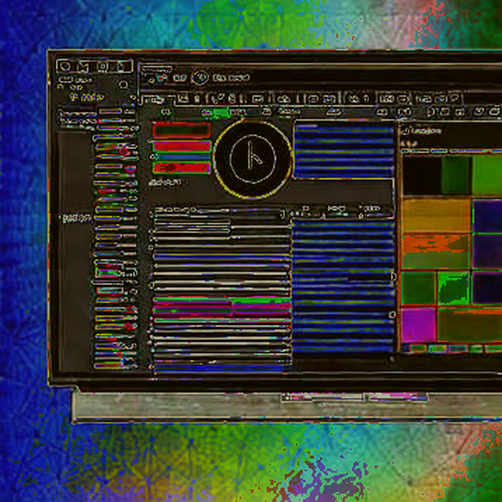Click the top-left outlined header icon group

coord(94,66)
